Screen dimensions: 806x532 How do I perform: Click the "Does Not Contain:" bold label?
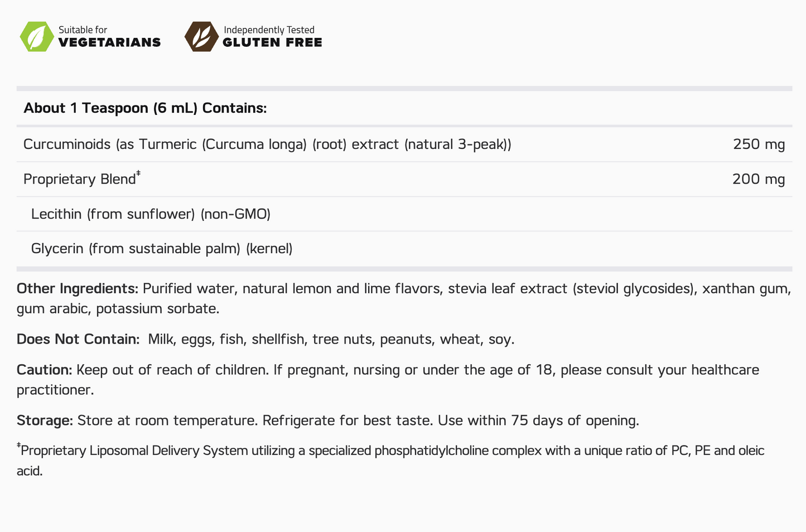78,340
